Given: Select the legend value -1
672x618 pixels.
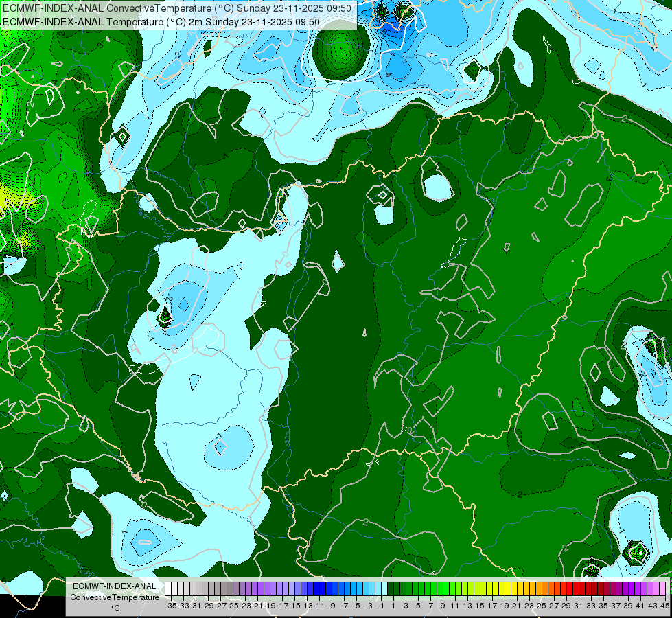Looking at the screenshot, I should (x=380, y=606).
